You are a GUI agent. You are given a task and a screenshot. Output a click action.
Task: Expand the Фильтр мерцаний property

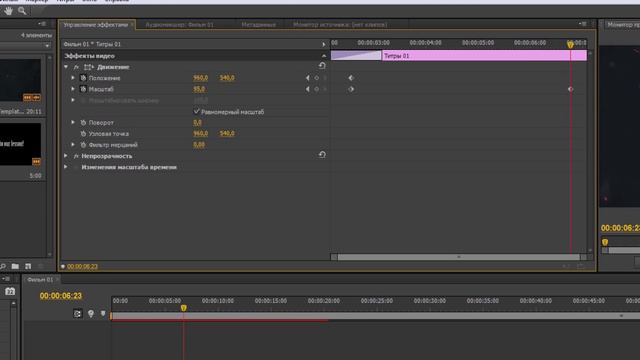click(x=73, y=144)
